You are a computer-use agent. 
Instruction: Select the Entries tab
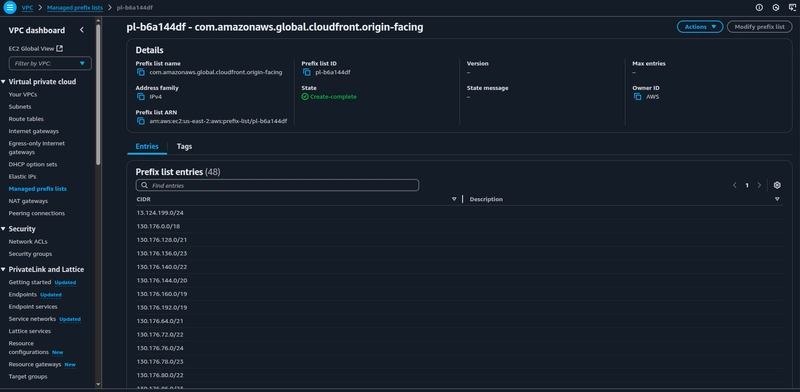(147, 146)
